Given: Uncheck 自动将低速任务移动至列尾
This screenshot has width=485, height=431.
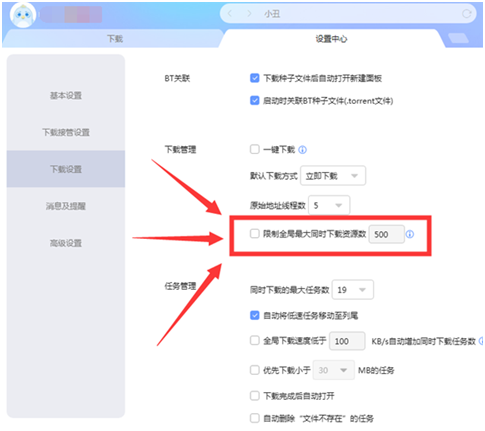Looking at the screenshot, I should click(x=255, y=315).
